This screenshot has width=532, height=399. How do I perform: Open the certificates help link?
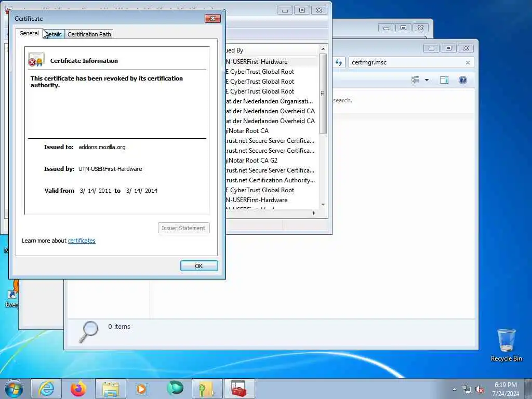(82, 241)
